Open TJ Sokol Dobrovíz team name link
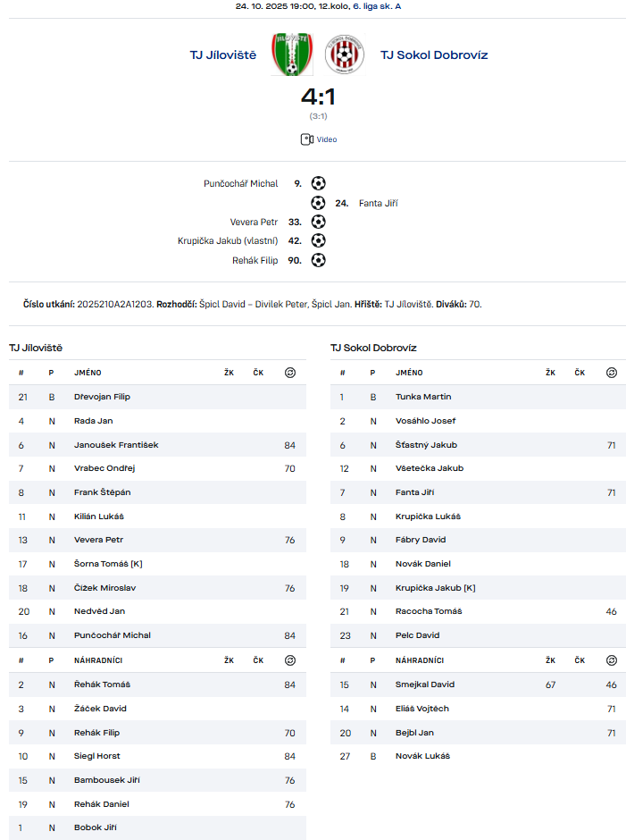626x840 pixels. pyautogui.click(x=434, y=55)
